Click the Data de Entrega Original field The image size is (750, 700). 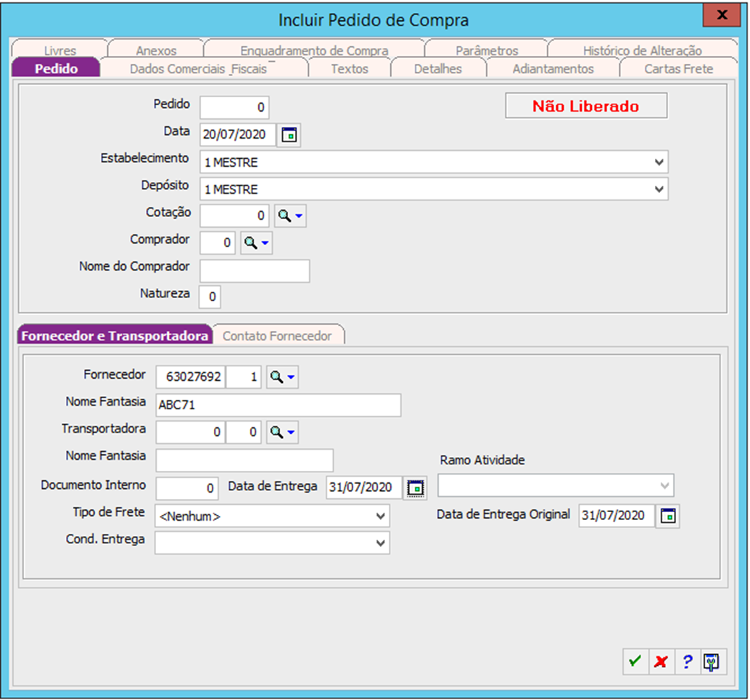[617, 516]
